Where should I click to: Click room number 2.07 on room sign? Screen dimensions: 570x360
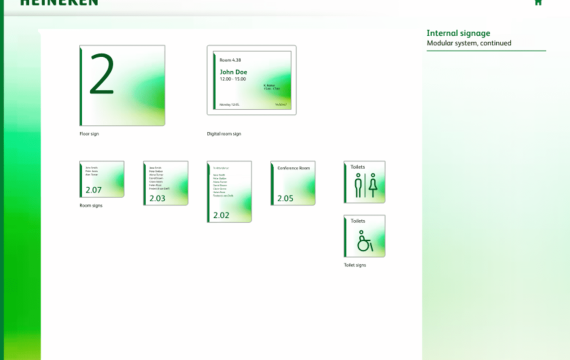pyautogui.click(x=93, y=190)
